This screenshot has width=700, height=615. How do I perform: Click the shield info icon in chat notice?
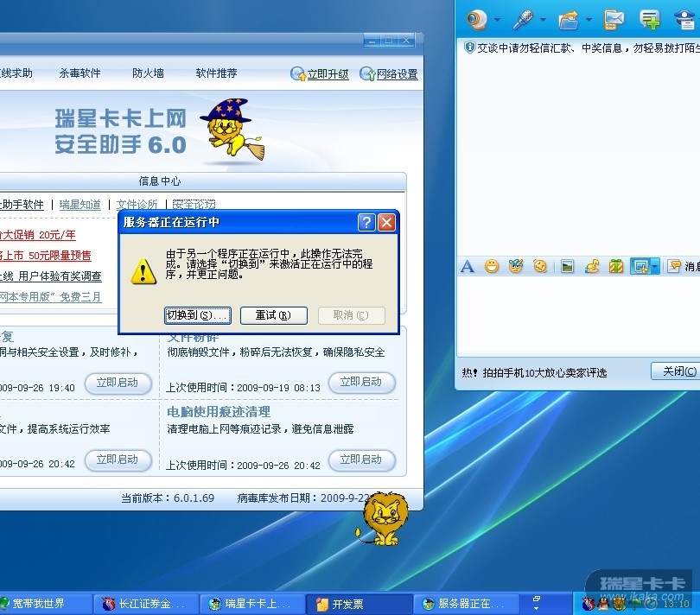pos(469,48)
